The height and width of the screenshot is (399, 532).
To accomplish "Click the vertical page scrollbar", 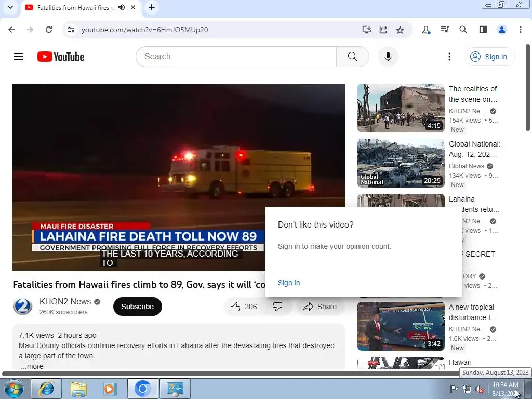I will pyautogui.click(x=528, y=87).
